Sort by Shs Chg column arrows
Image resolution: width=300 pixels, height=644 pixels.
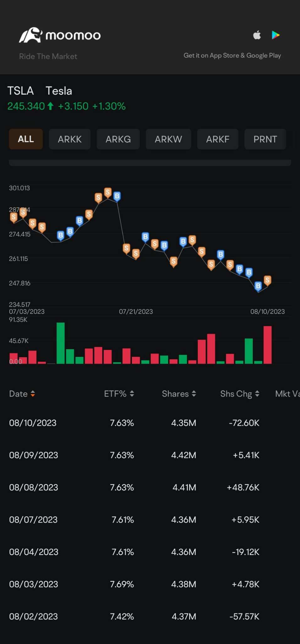coord(257,394)
